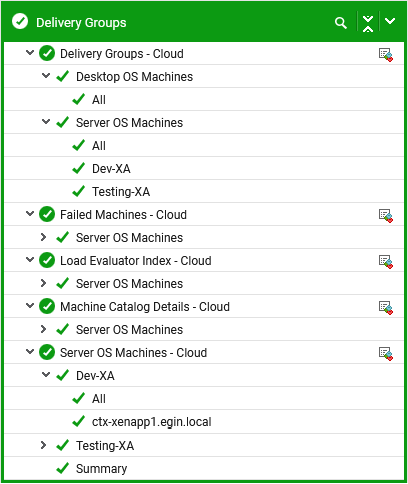Select All under Desktop OS Machines

click(99, 100)
